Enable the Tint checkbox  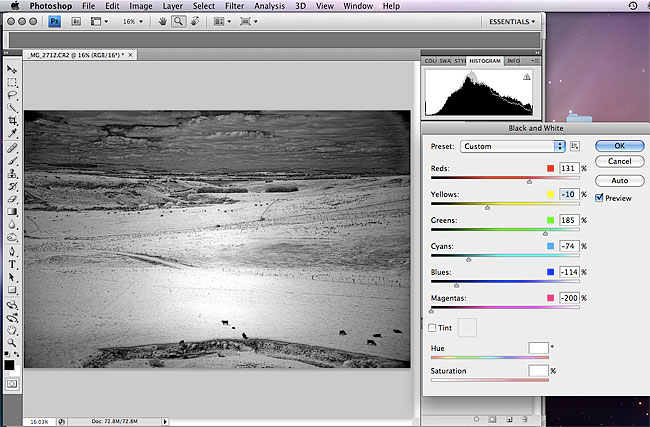[432, 327]
